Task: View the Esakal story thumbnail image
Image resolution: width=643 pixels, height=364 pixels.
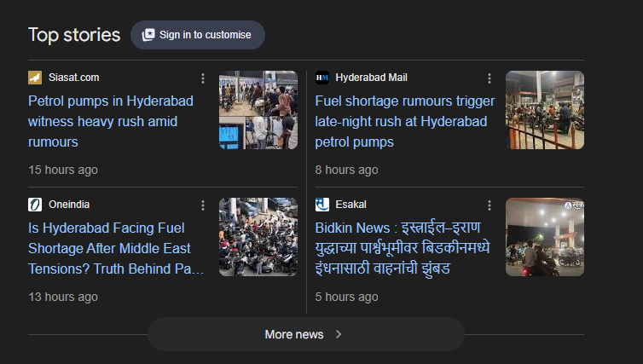Action: point(545,237)
